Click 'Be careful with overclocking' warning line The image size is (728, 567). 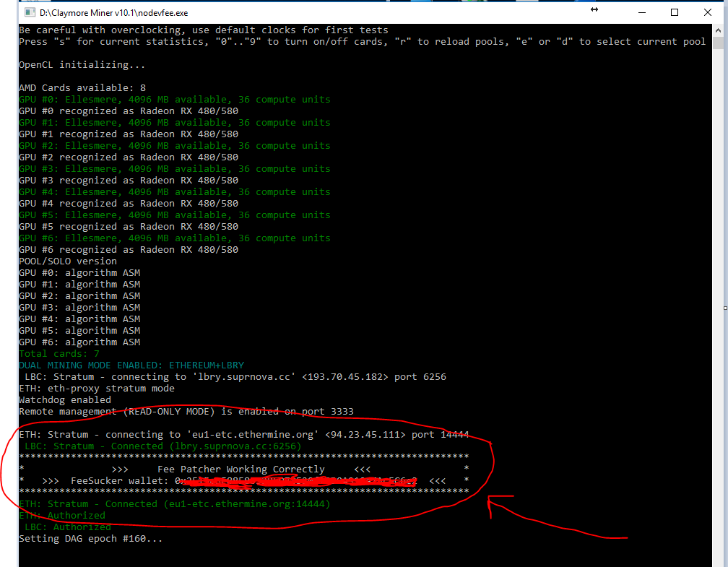pos(204,30)
